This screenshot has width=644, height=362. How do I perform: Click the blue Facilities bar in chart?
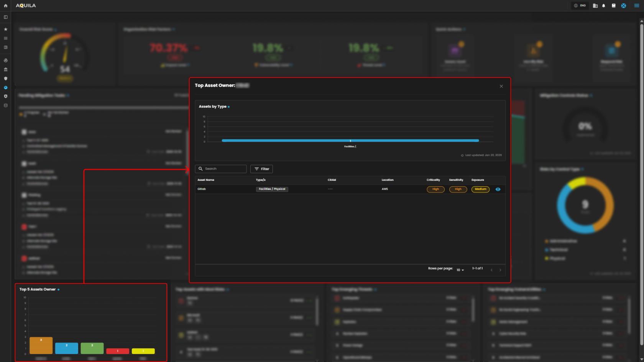[350, 141]
